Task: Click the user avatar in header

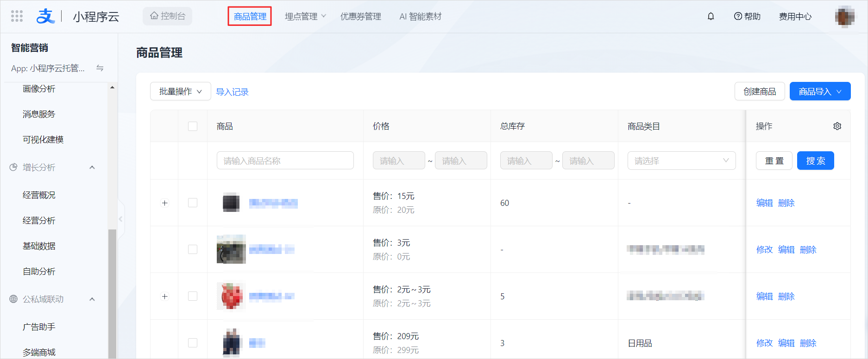Action: [845, 17]
